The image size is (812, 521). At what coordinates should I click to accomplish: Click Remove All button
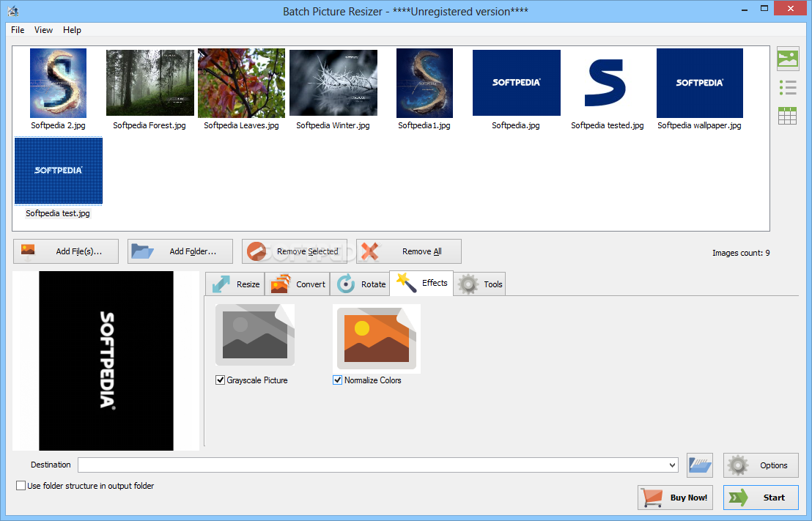click(x=409, y=251)
